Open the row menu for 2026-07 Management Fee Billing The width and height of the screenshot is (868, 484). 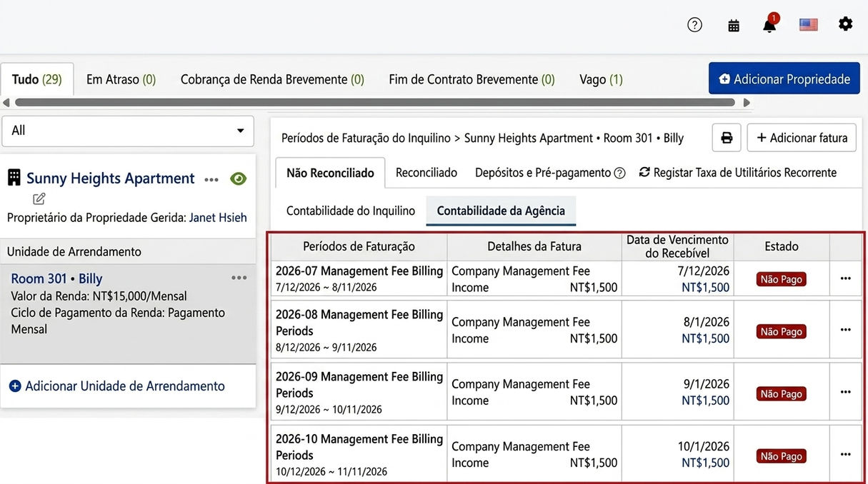pyautogui.click(x=846, y=278)
